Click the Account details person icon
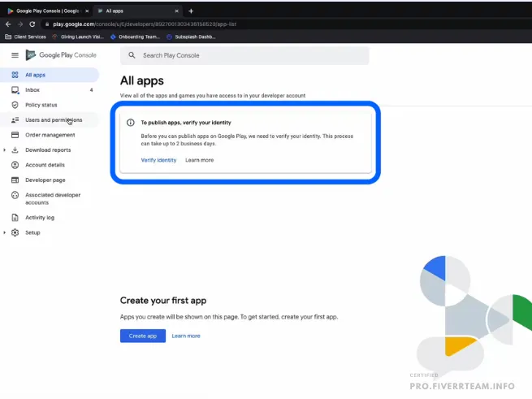The width and height of the screenshot is (532, 399). (15, 165)
